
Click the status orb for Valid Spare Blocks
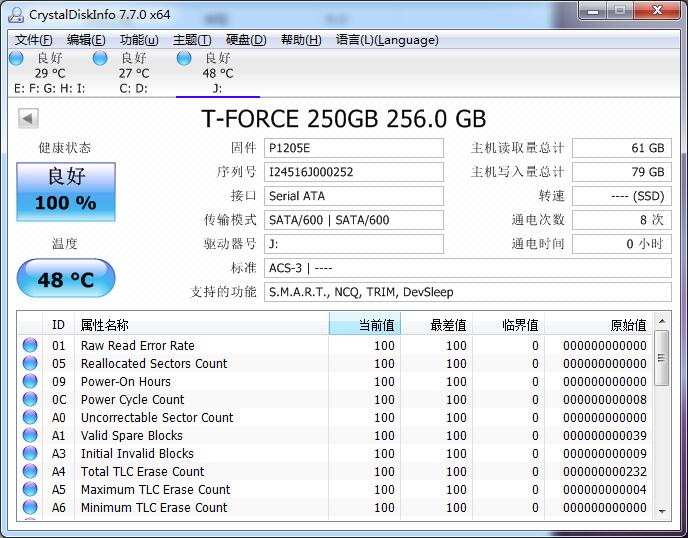pyautogui.click(x=30, y=435)
